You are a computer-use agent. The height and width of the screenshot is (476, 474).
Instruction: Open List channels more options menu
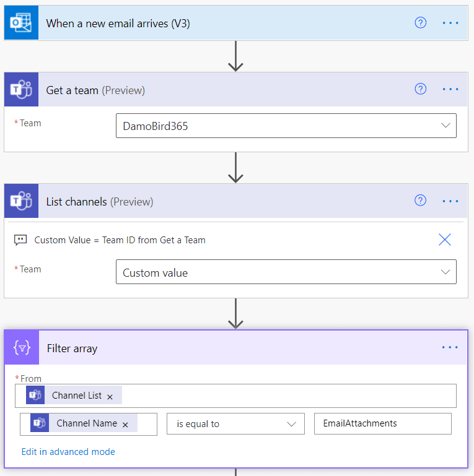[450, 201]
